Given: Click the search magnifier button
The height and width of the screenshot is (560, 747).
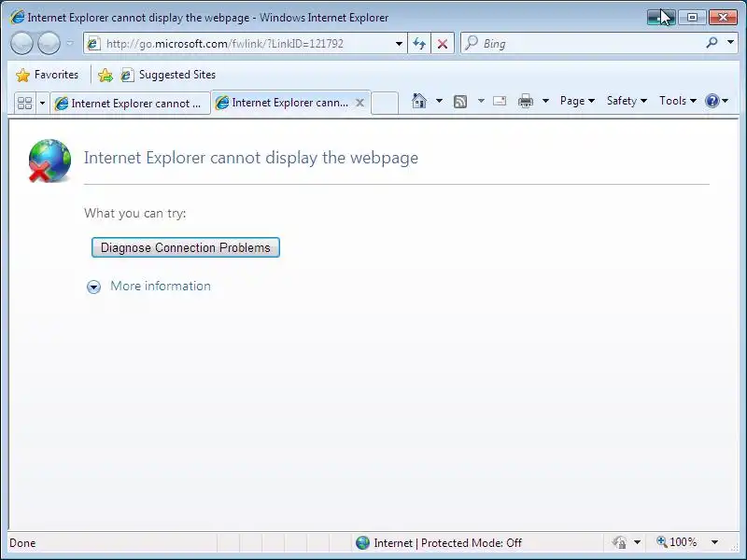Looking at the screenshot, I should pos(712,43).
